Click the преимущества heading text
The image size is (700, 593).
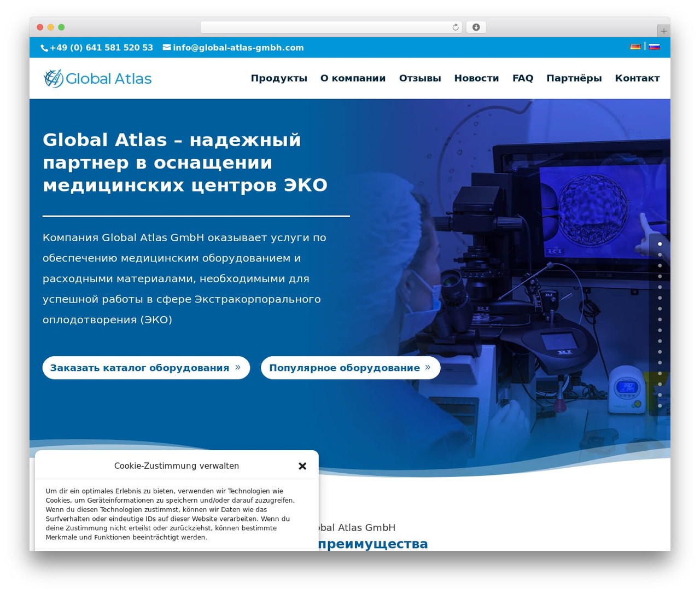(373, 544)
